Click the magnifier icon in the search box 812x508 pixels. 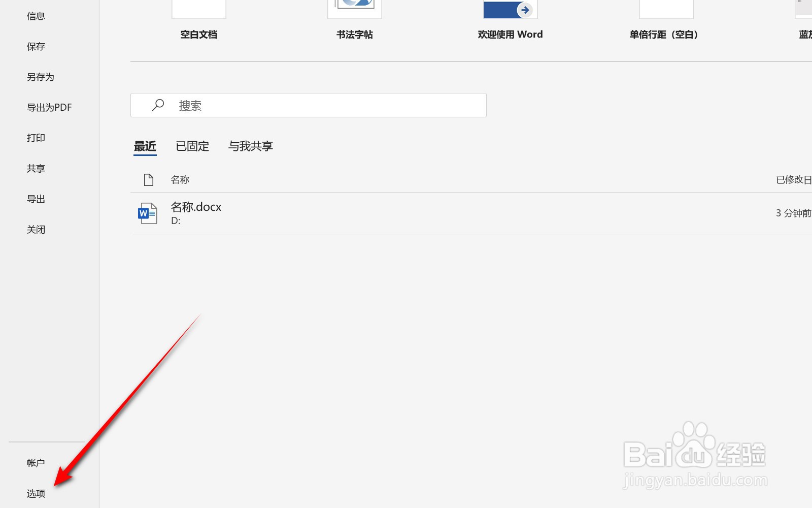158,105
